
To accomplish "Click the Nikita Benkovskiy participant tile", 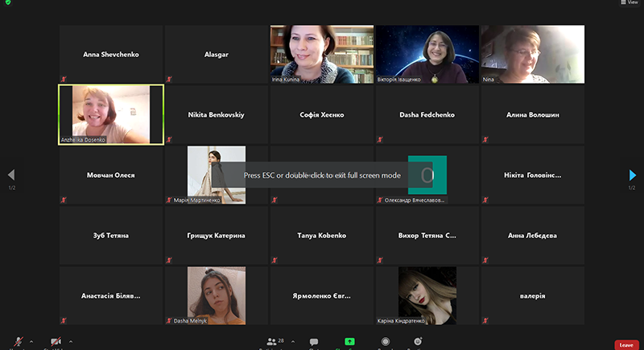I will click(x=216, y=114).
